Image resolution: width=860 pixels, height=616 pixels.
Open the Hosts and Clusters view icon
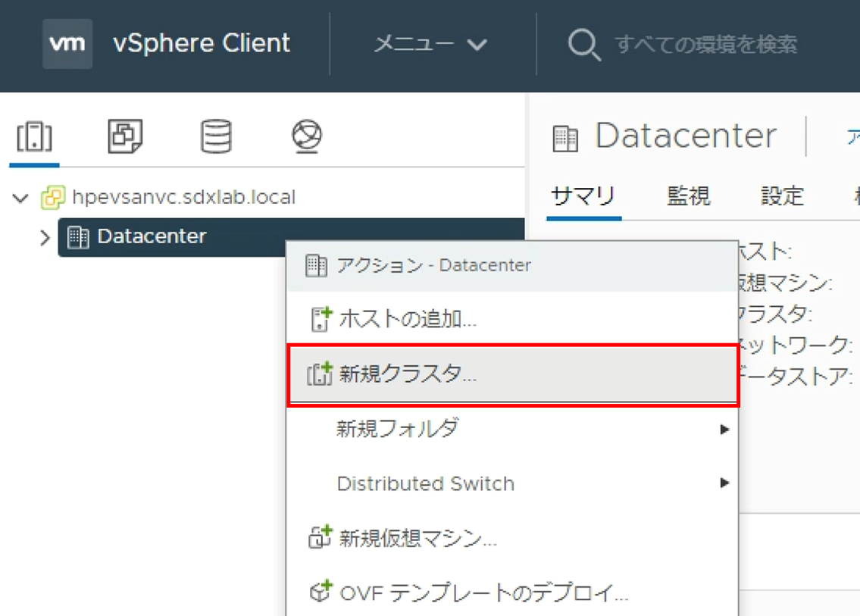34,136
